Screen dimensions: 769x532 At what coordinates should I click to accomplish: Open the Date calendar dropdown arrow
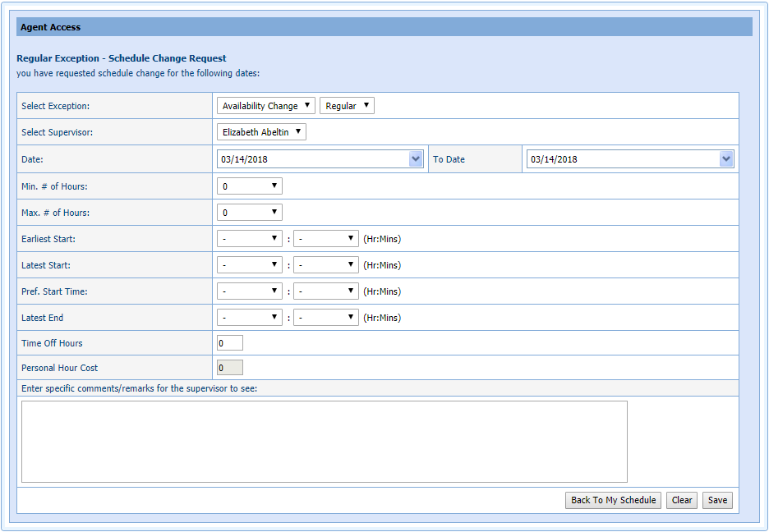[416, 159]
